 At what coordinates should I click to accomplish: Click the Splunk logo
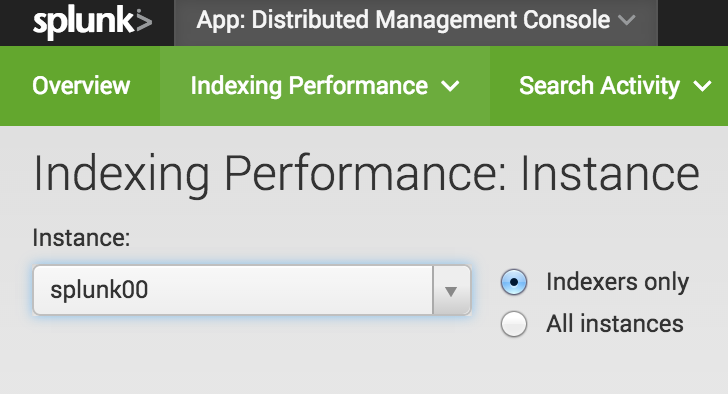point(92,22)
